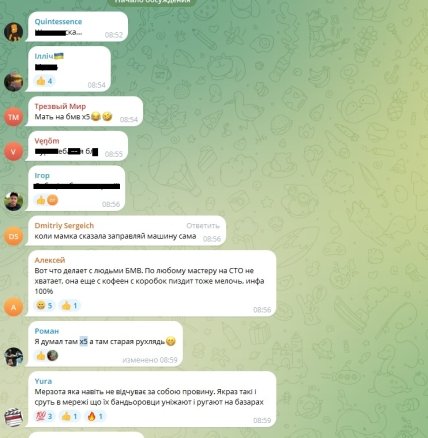Toggle the laughing emoji reaction showing 5
Viewport: 428px width, 438px height.
[x=44, y=305]
